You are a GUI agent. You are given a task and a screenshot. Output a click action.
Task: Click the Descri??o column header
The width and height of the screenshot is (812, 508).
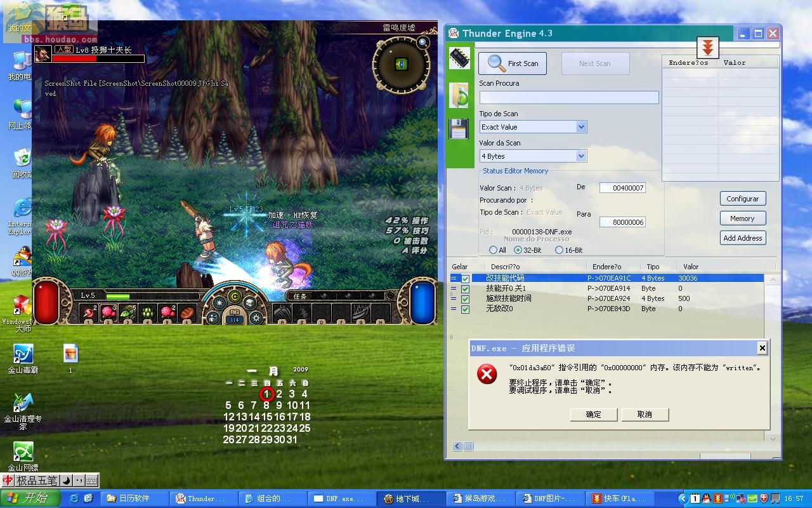[505, 267]
